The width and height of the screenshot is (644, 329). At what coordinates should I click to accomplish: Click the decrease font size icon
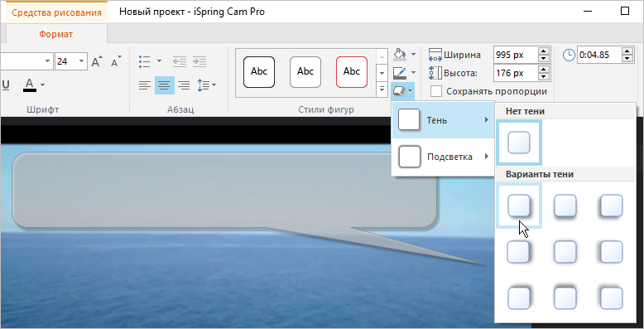point(117,61)
